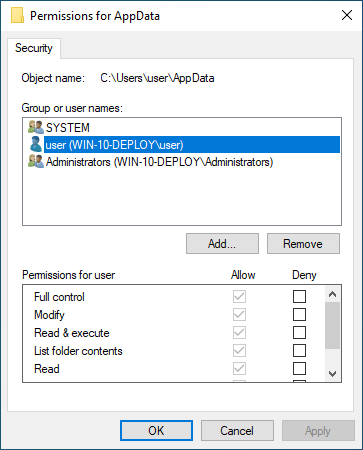Tick Deny for Modify
Screen dimensions: 363x450
[x=299, y=314]
